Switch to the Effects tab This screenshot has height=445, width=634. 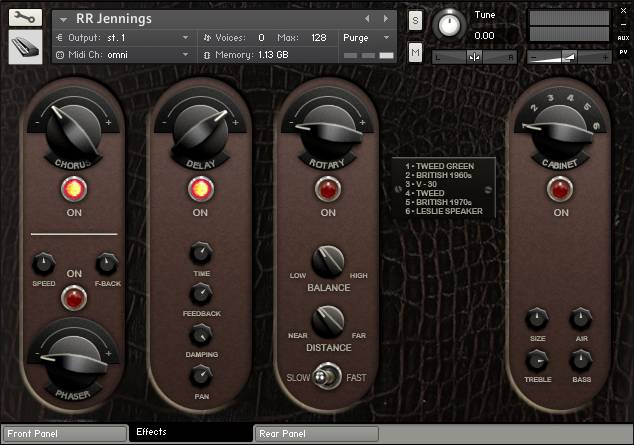tap(191, 432)
